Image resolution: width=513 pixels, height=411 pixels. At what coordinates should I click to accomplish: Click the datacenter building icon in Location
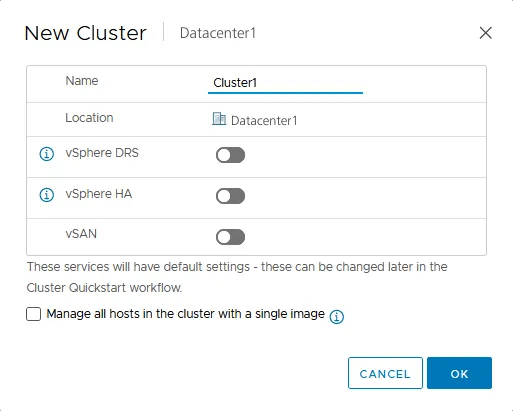coord(219,119)
